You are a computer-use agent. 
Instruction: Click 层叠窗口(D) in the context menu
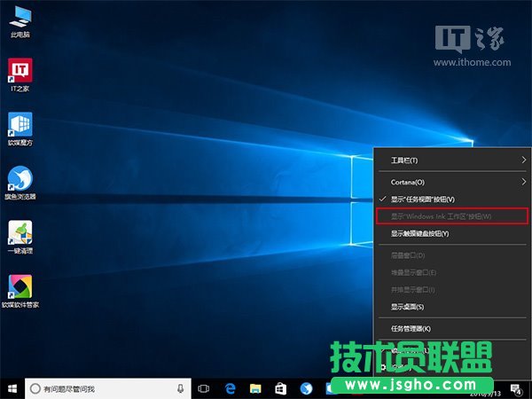tap(452, 255)
